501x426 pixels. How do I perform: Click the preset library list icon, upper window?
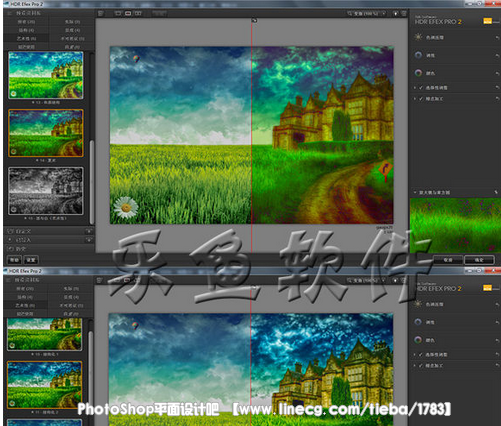(x=10, y=13)
